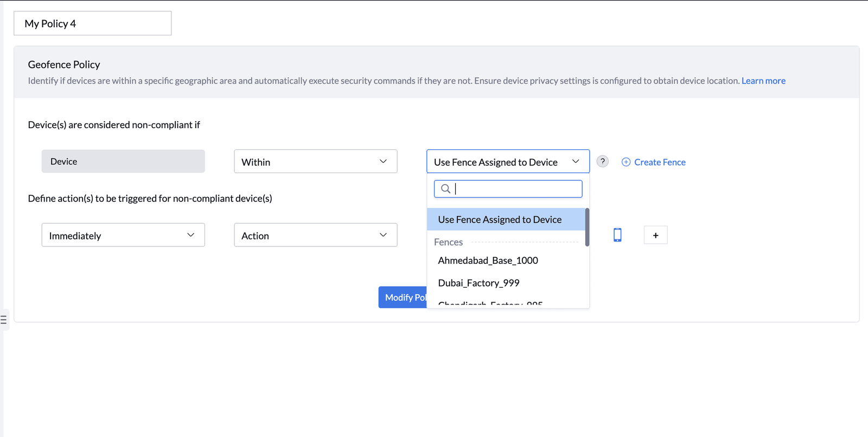The width and height of the screenshot is (868, 437).
Task: Select Use Fence Assigned to Device option
Action: (506, 219)
